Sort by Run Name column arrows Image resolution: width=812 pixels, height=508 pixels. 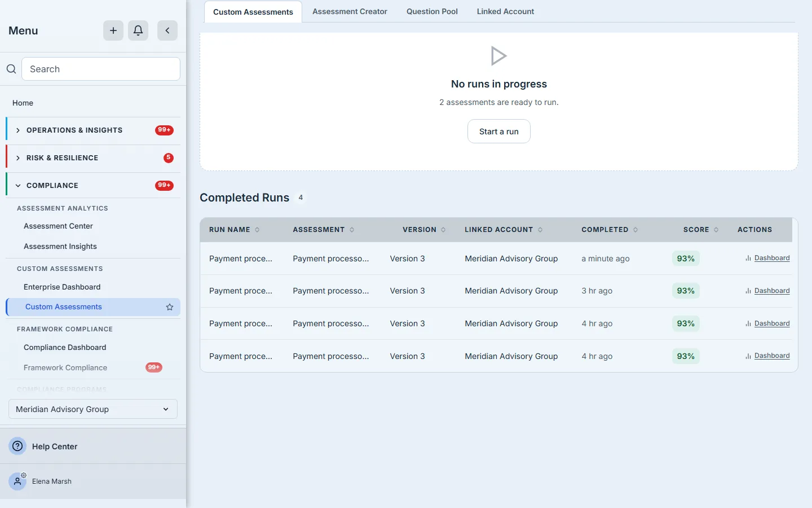tap(257, 230)
